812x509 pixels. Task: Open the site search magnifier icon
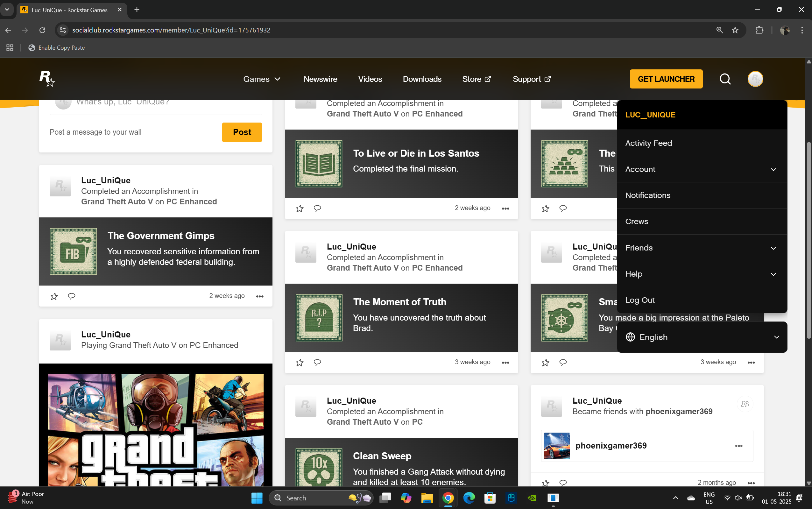725,79
